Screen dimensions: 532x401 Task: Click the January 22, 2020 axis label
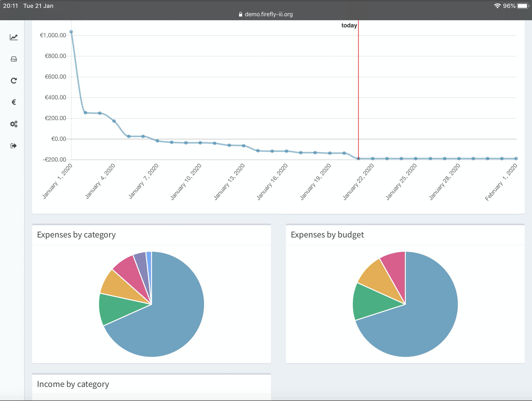coord(358,182)
